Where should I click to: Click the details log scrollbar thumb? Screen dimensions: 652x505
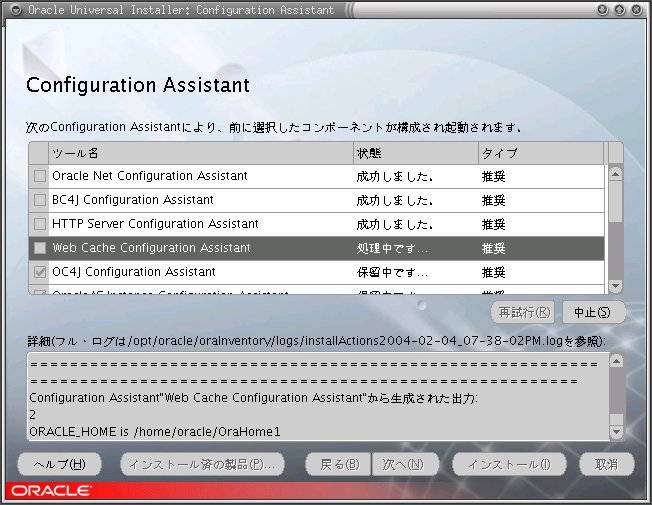616,419
